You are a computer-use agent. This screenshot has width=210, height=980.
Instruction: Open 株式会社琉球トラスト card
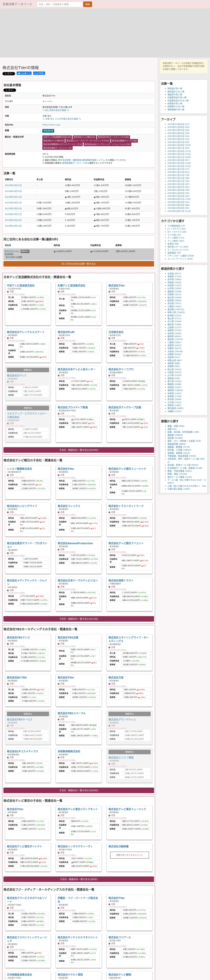pyautogui.click(x=121, y=580)
